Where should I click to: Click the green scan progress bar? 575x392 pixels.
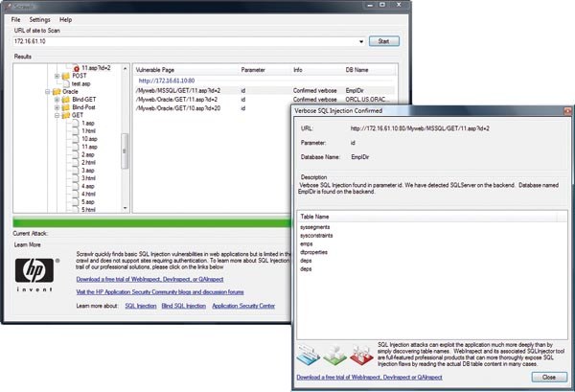click(151, 222)
